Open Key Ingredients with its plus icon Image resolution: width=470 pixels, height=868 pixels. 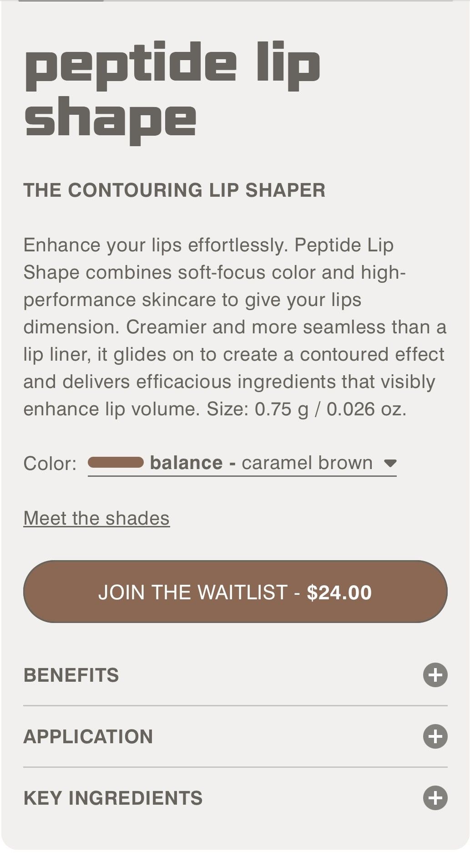point(435,797)
